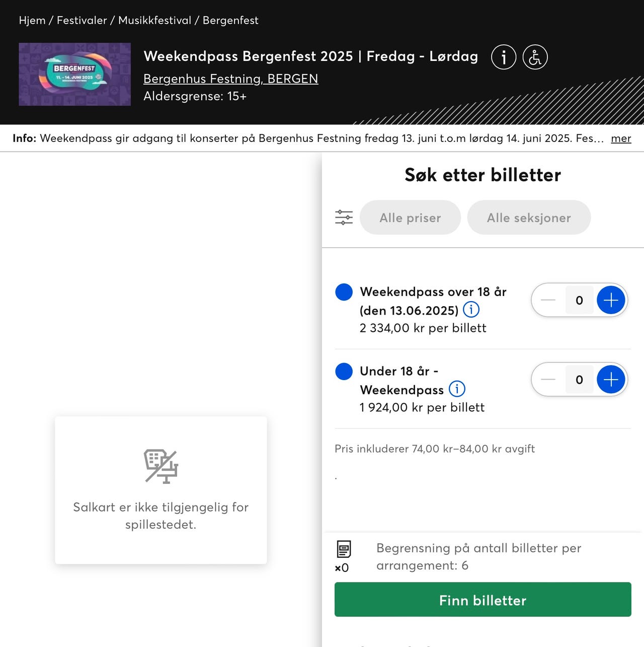This screenshot has width=644, height=647.
Task: Add one Weekendpass over 18 år ticket
Action: 611,300
